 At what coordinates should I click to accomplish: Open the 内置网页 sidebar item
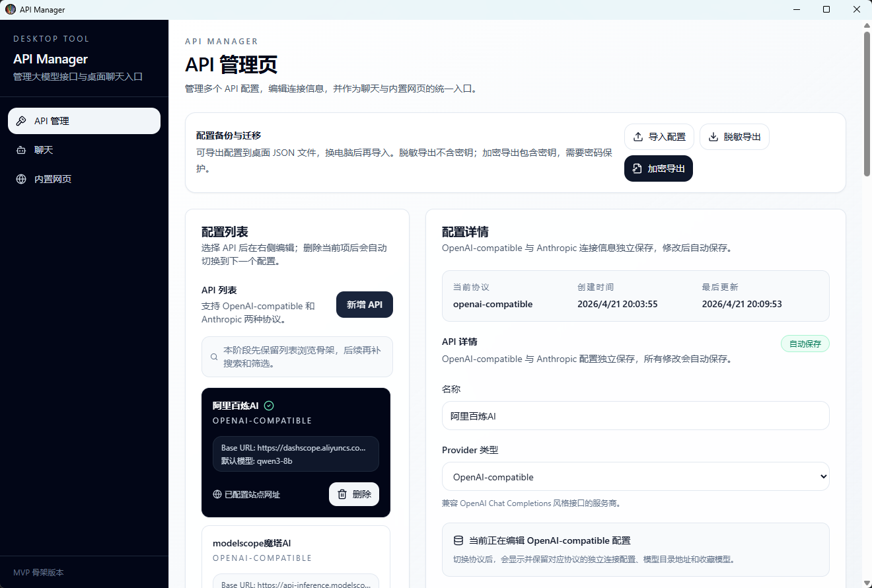[84, 179]
